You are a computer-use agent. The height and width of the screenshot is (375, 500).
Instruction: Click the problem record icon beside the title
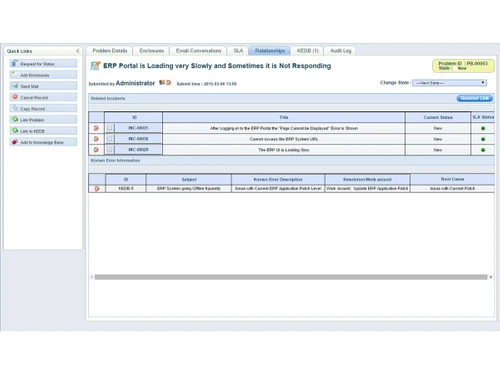point(95,66)
